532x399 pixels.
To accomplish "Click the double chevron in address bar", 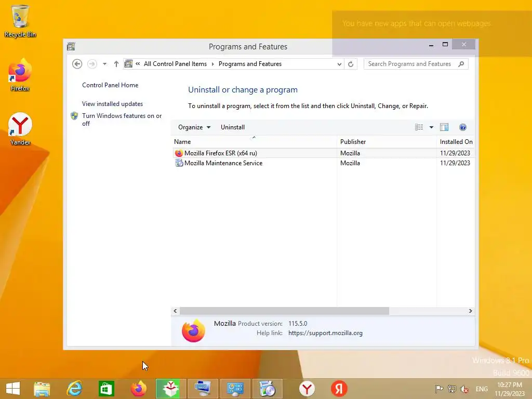I will pos(138,64).
